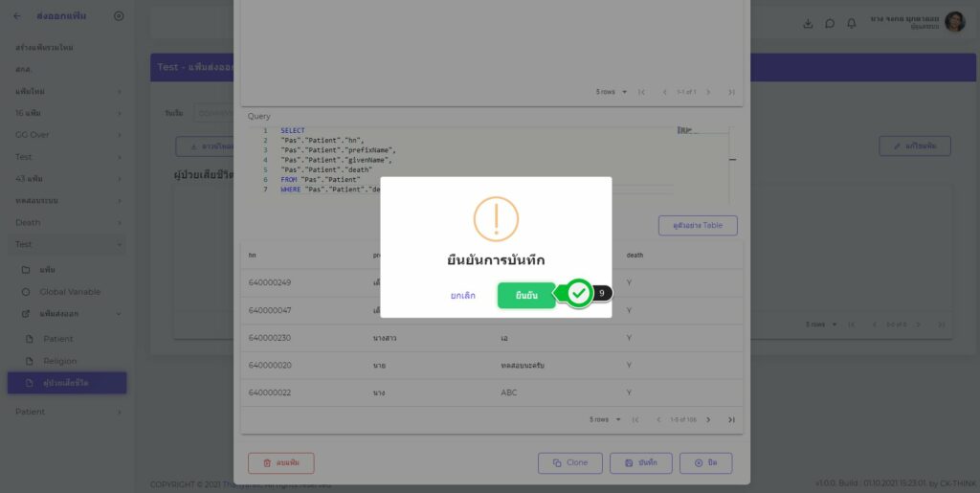The height and width of the screenshot is (493, 980).
Task: Go to next page of query results
Action: [708, 419]
